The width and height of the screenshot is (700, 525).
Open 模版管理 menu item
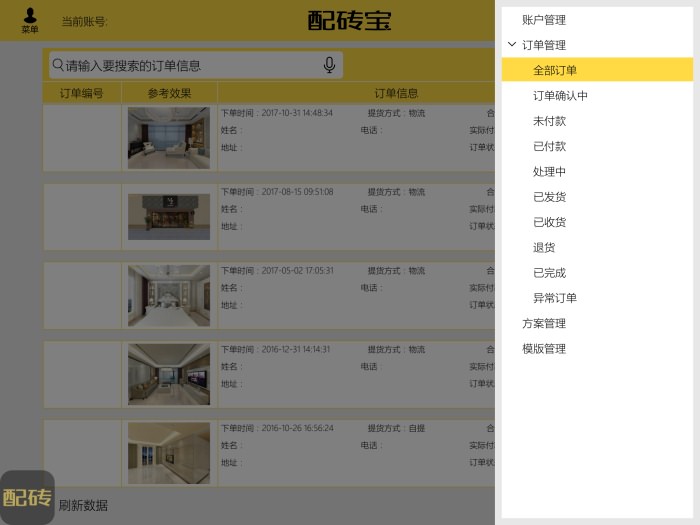pos(544,349)
